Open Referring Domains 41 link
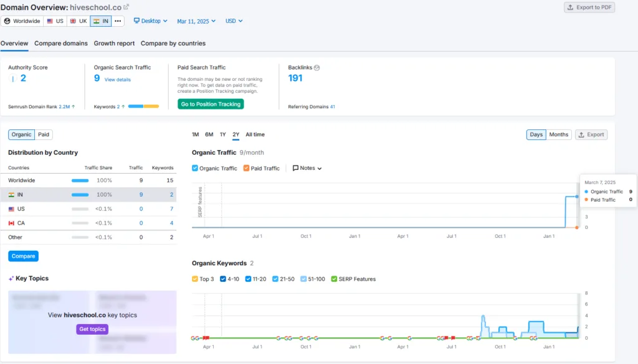638x364 pixels. coord(333,107)
